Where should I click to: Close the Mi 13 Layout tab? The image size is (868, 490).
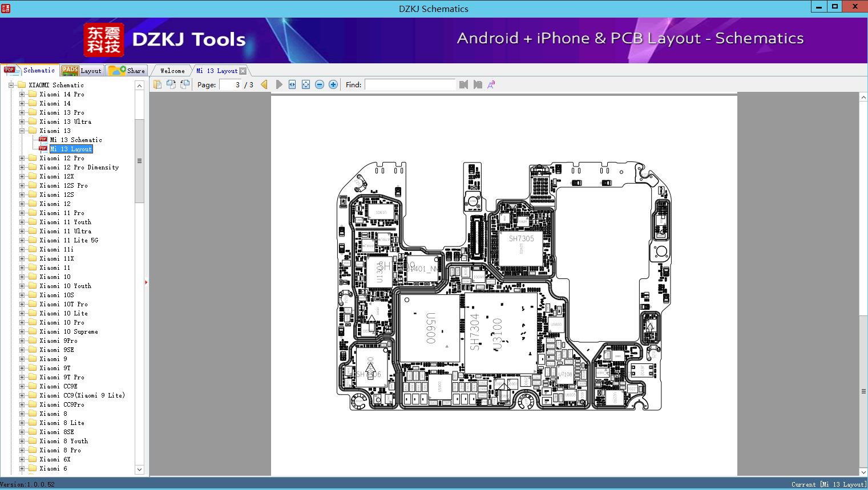(243, 71)
